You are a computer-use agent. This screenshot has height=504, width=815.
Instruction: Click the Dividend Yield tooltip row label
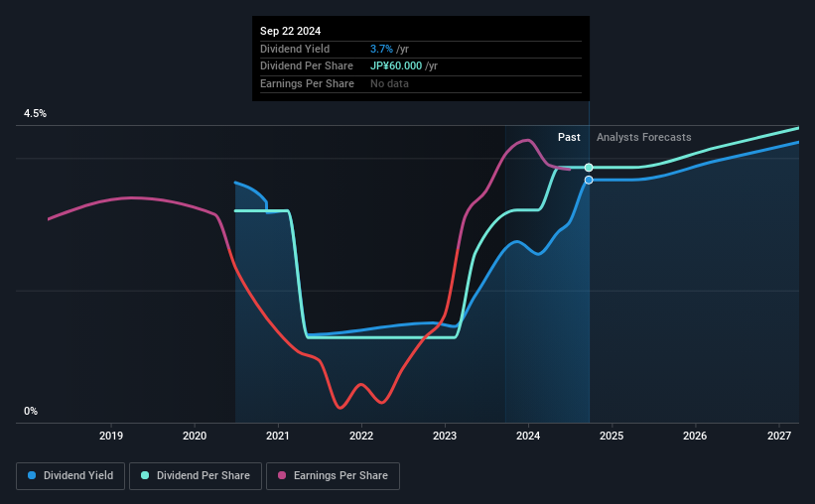tap(295, 49)
